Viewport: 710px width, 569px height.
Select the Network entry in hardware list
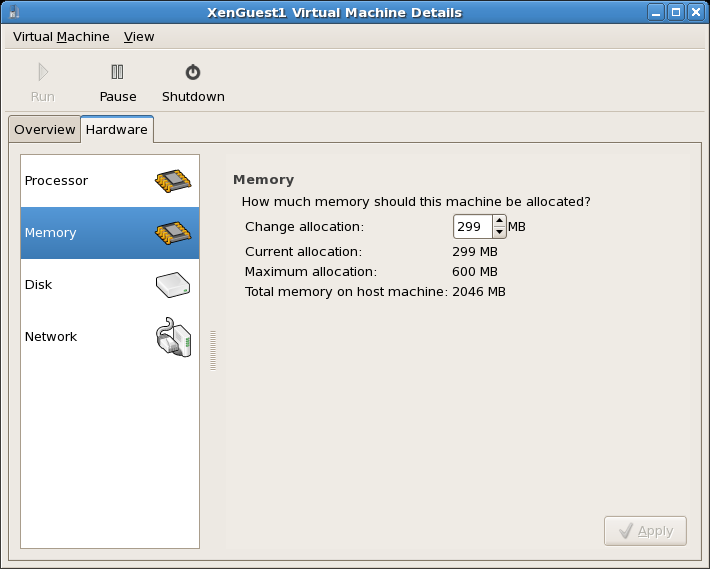tap(110, 337)
